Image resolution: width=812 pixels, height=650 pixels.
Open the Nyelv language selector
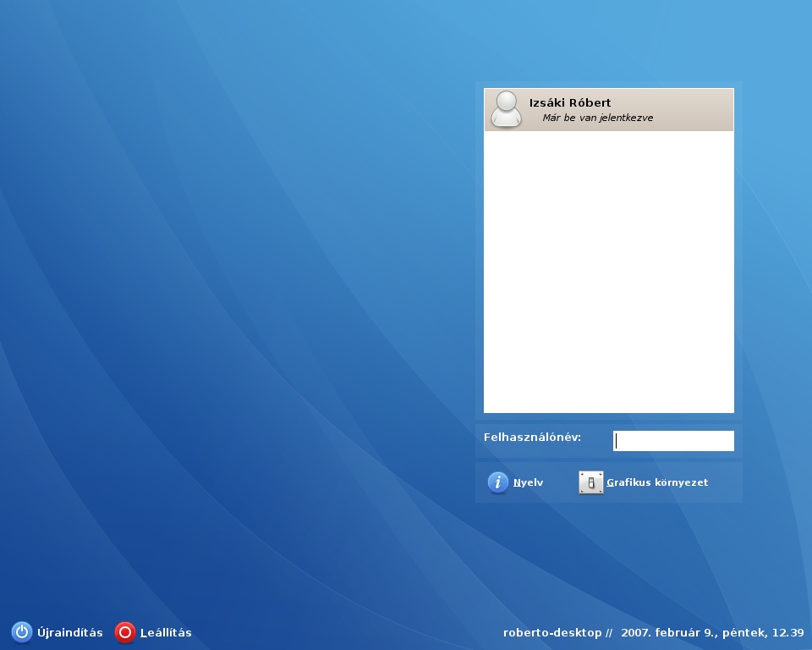(x=528, y=482)
